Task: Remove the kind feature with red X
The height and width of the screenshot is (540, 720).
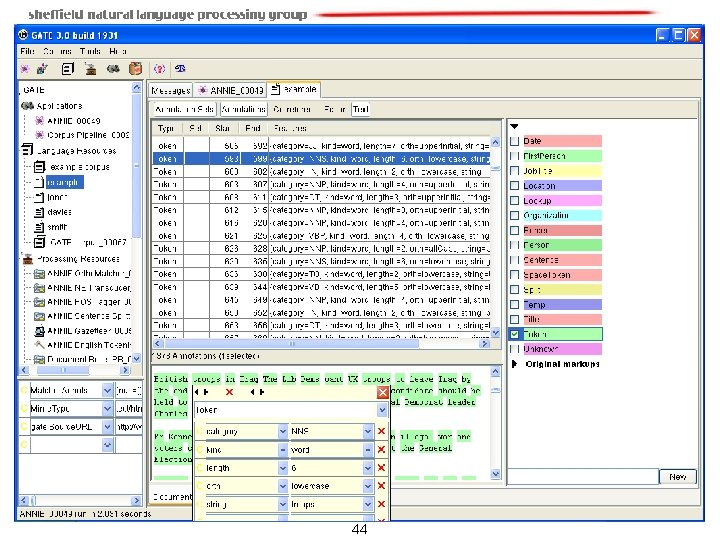Action: point(381,450)
